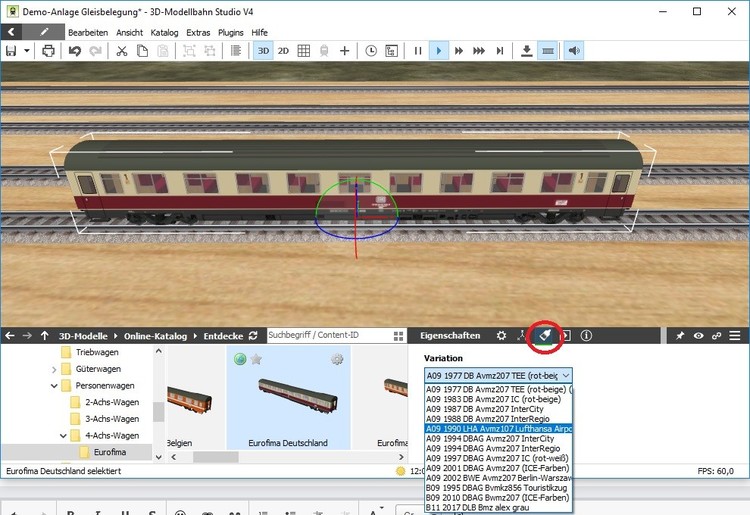Go up one catalog level
The image size is (750, 515).
pos(44,336)
